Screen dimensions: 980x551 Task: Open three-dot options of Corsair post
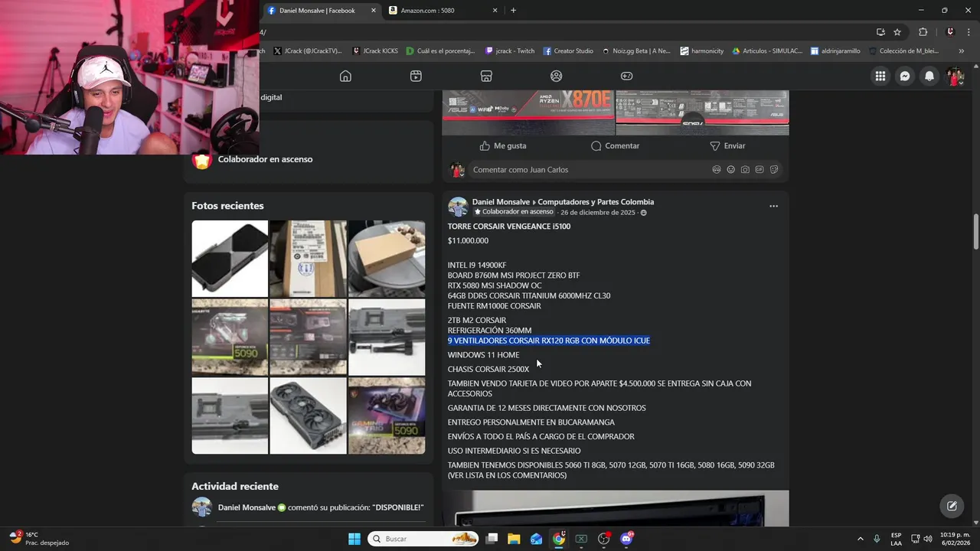tap(773, 206)
